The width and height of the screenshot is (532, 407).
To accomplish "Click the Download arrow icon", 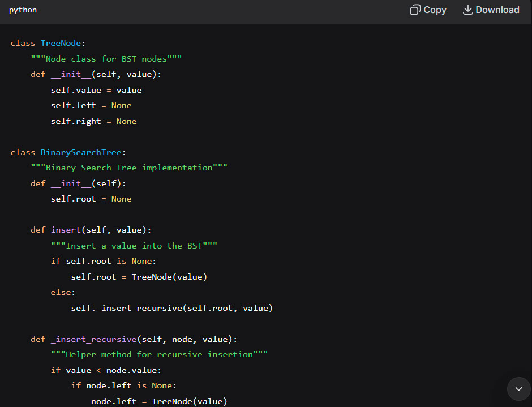I will click(x=467, y=10).
